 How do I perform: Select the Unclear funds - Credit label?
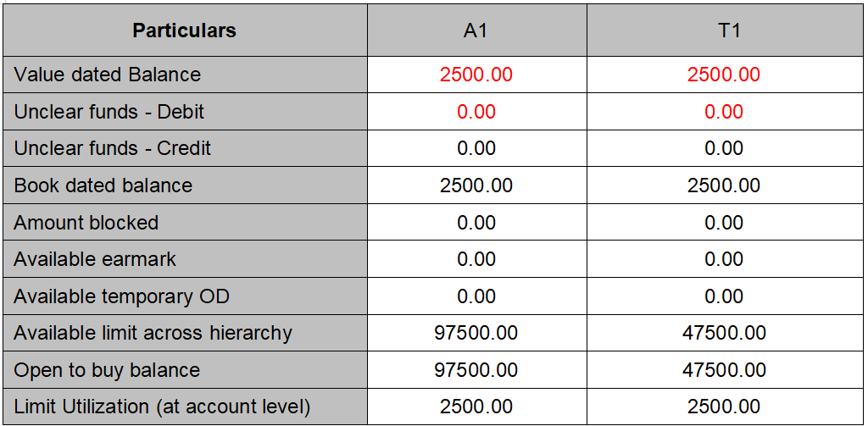point(113,149)
